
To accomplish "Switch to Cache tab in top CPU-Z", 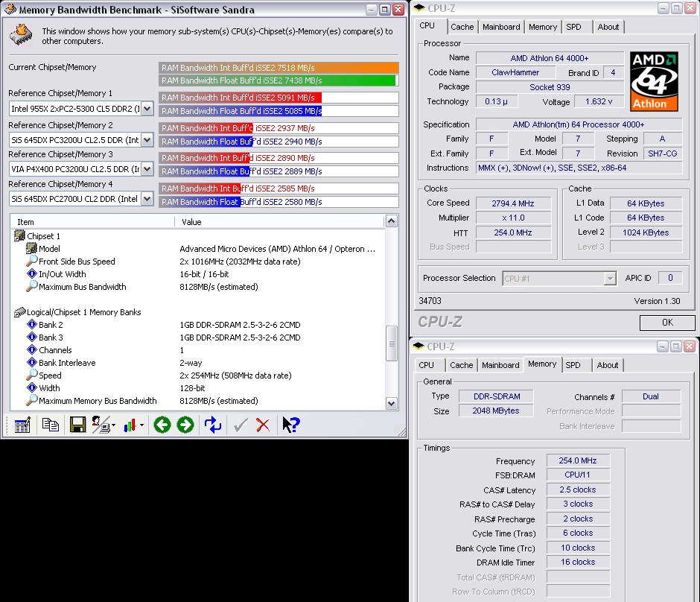I will click(x=462, y=27).
